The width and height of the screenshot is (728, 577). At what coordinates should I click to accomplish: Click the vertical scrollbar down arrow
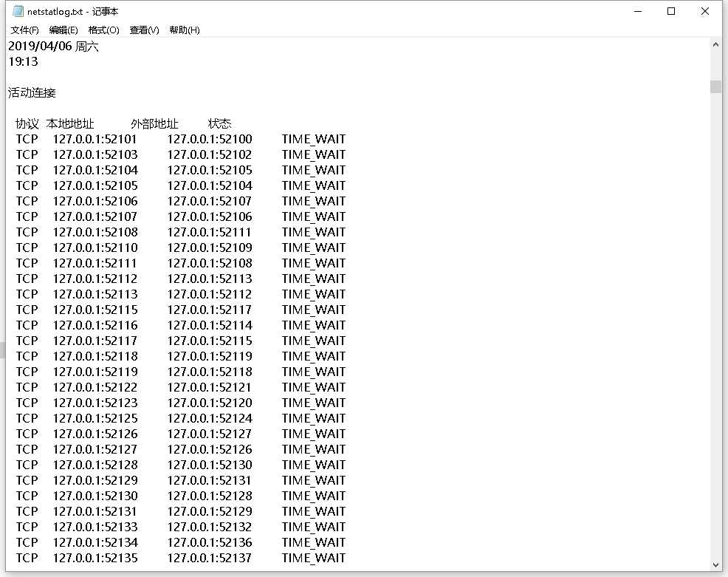(715, 565)
